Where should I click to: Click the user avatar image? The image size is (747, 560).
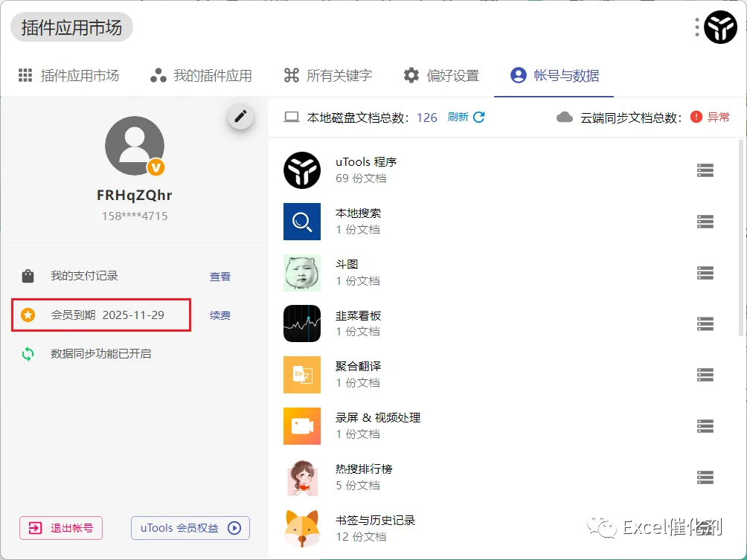[135, 147]
